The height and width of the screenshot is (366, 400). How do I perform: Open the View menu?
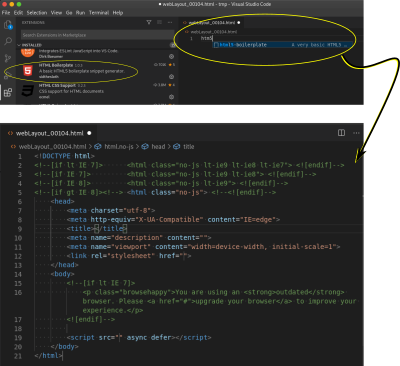point(56,13)
